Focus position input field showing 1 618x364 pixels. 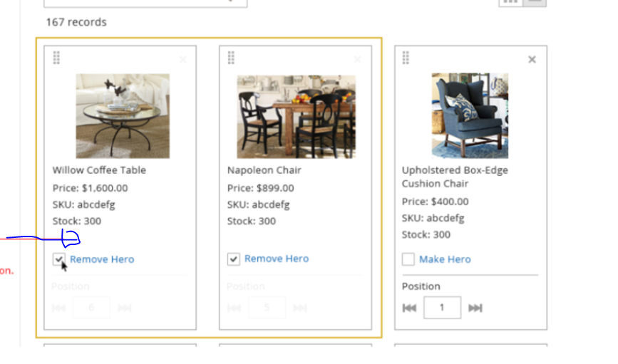442,308
